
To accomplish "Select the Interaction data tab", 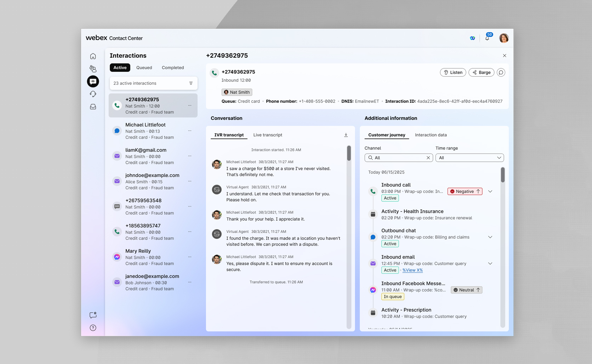I will (x=431, y=135).
